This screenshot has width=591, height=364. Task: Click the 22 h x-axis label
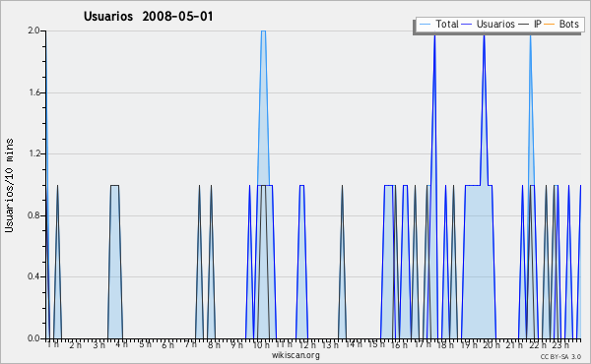point(538,344)
